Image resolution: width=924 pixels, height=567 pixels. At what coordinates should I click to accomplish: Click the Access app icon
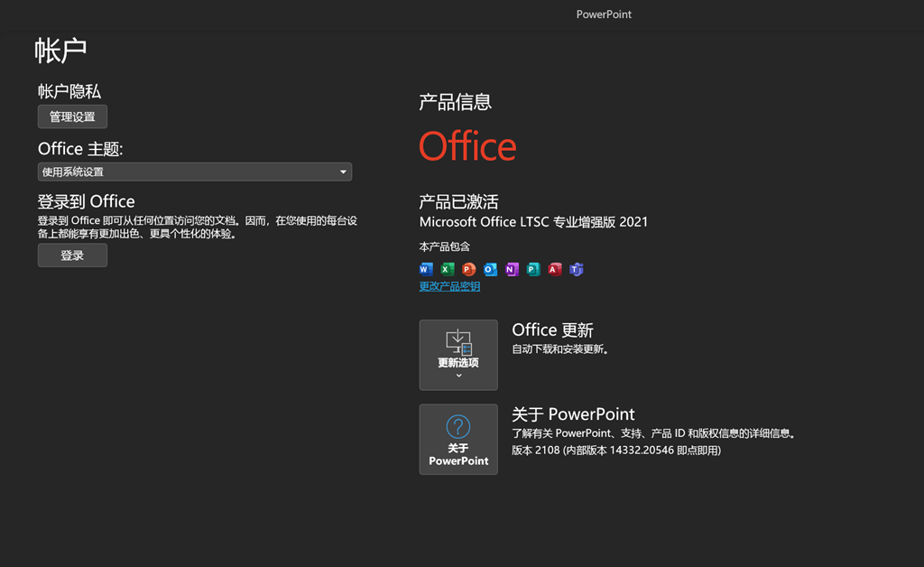555,269
